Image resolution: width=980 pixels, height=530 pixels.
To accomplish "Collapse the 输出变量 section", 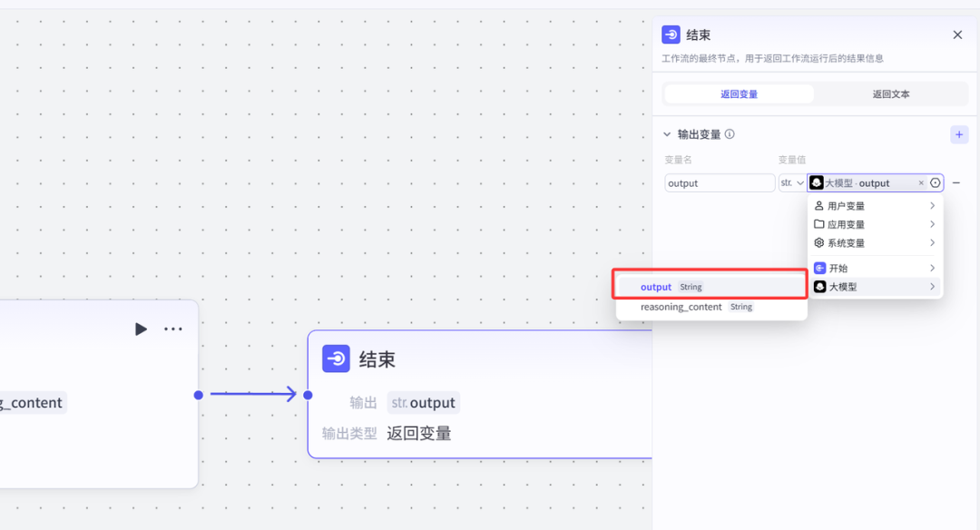I will coord(667,134).
